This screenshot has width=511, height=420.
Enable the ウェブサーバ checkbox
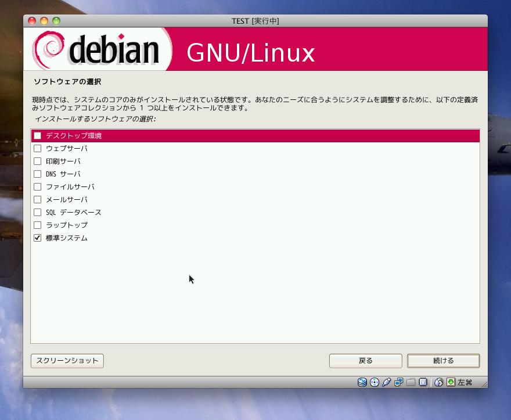coord(38,148)
